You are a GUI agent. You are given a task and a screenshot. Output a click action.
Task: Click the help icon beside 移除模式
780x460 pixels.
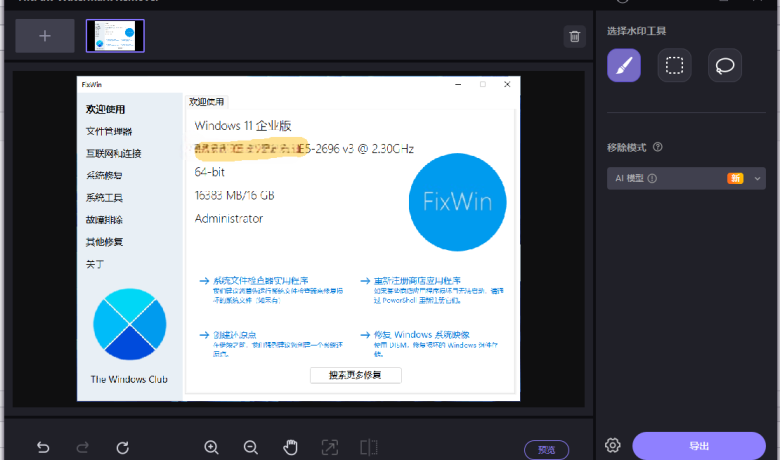[658, 147]
